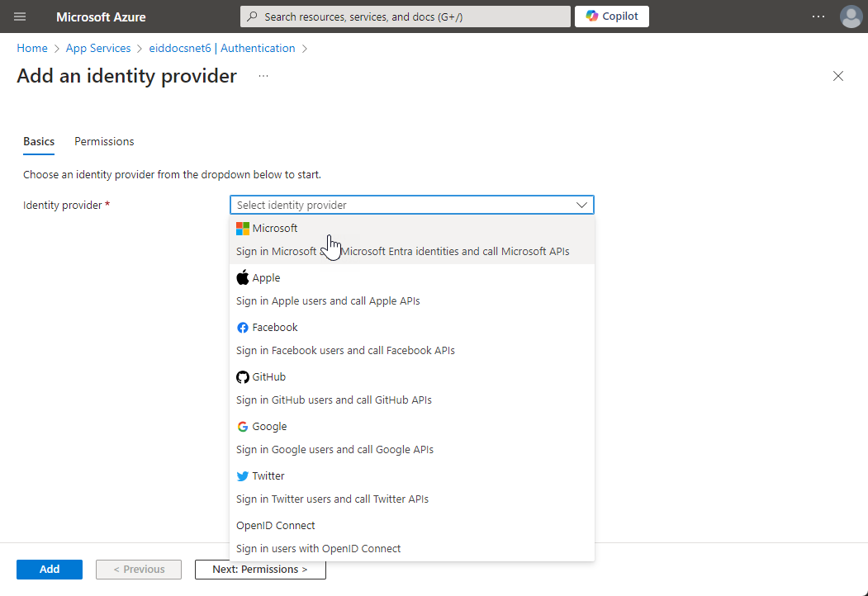Close the Add identity provider pane
868x596 pixels.
(838, 76)
